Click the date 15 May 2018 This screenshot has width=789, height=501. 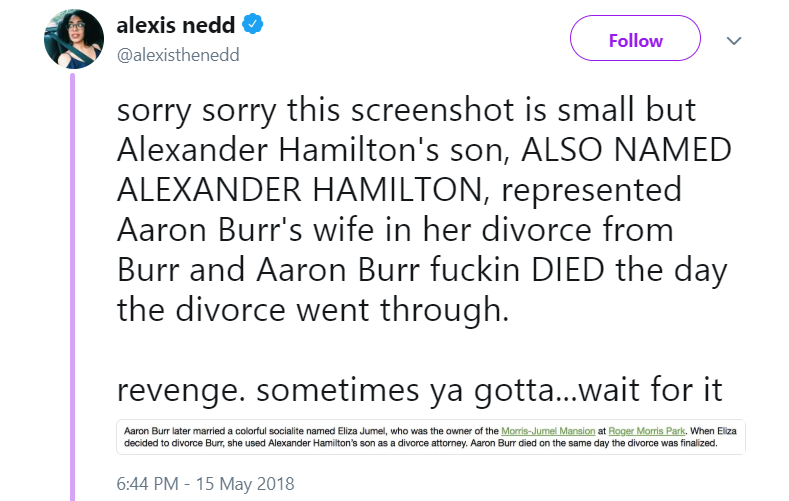(x=253, y=484)
